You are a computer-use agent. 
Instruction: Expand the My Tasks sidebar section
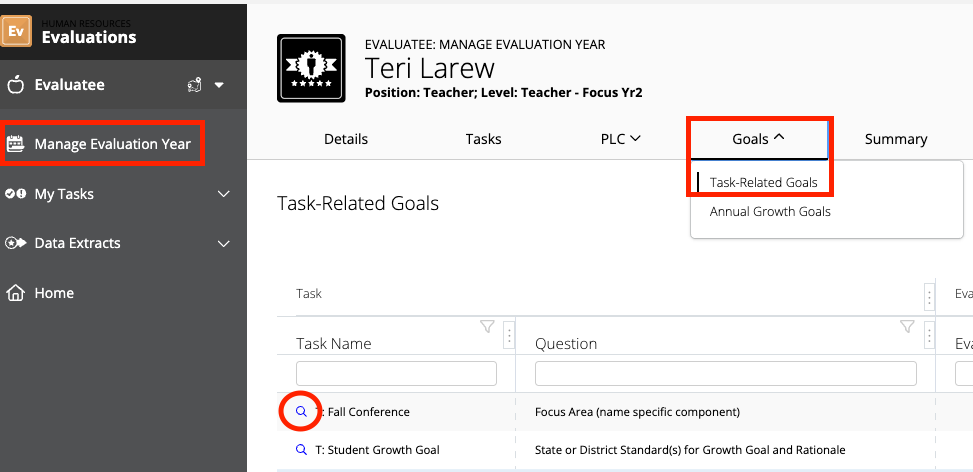point(223,194)
